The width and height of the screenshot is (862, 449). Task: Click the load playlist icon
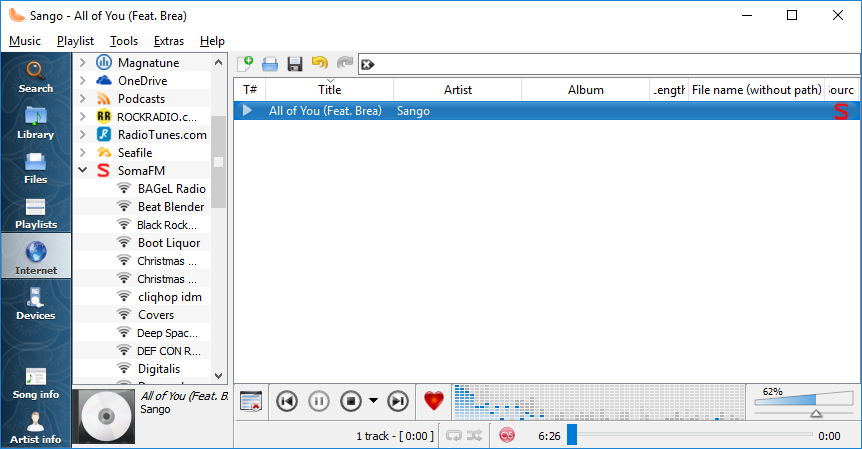click(x=269, y=64)
